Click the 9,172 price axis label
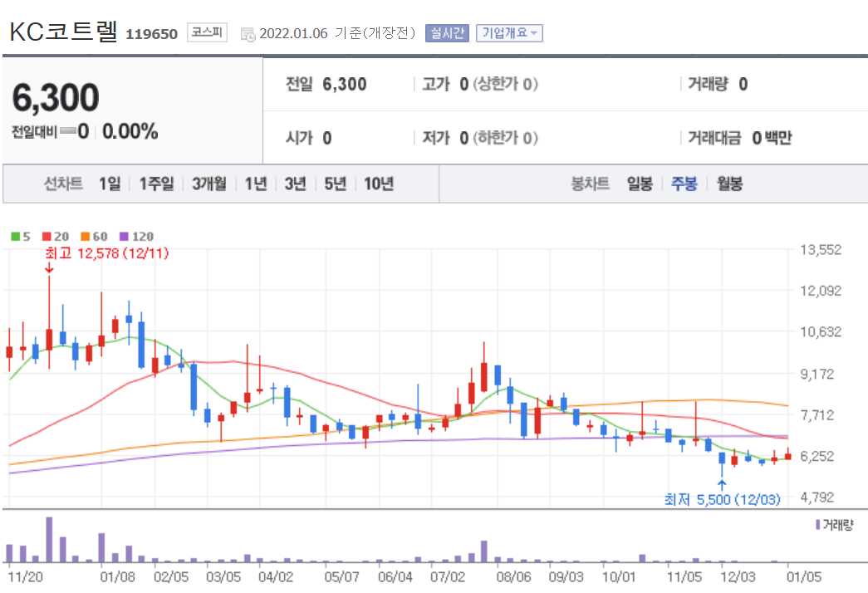This screenshot has height=593, width=868. 817,374
